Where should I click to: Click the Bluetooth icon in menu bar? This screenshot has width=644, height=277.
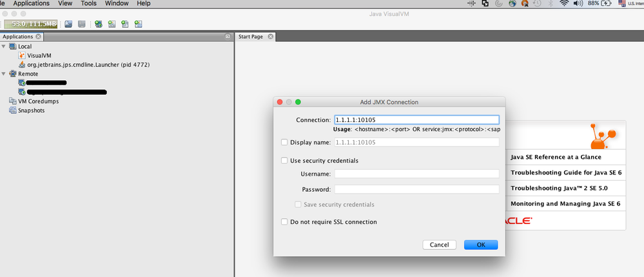coord(551,3)
